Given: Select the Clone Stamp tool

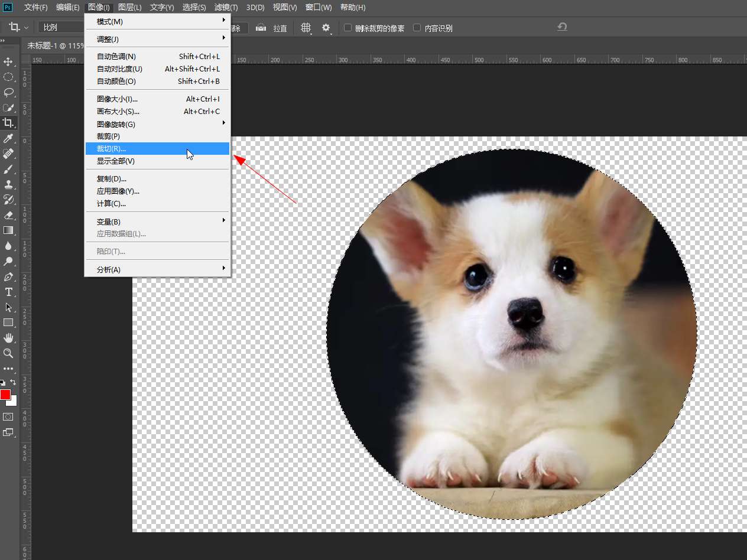Looking at the screenshot, I should coord(8,184).
